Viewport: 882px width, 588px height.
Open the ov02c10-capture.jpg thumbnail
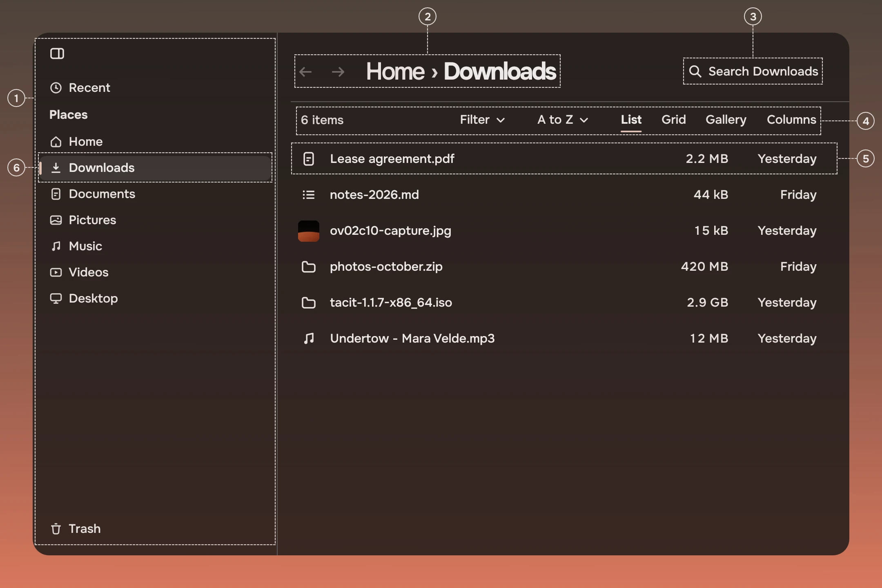click(309, 231)
